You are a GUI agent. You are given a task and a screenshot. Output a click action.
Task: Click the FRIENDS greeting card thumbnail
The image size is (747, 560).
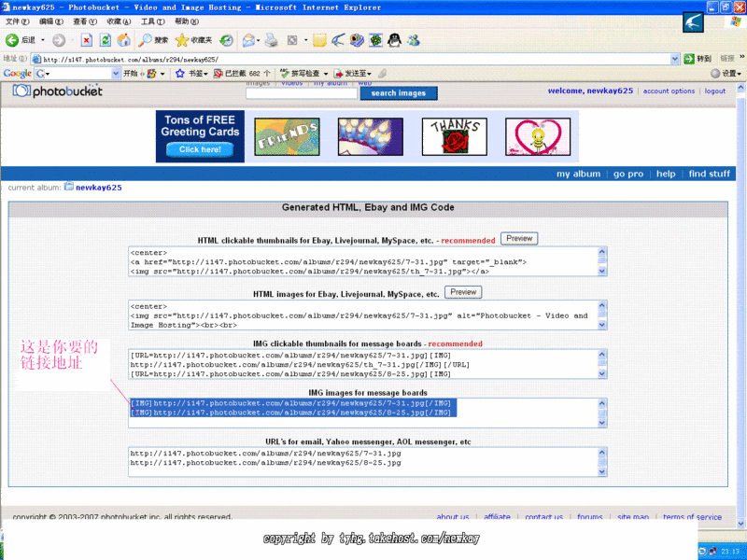(x=287, y=136)
